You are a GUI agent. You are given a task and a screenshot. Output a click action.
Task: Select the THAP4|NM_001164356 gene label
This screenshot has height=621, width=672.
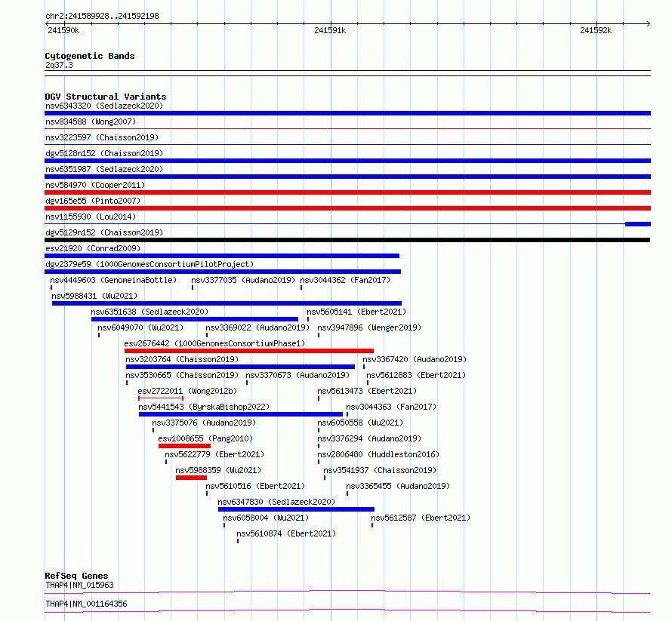(86, 604)
